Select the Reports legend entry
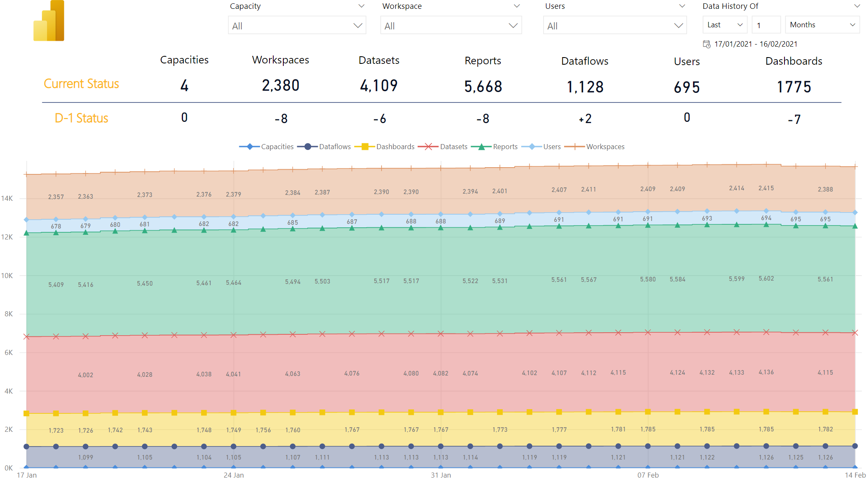 click(494, 147)
